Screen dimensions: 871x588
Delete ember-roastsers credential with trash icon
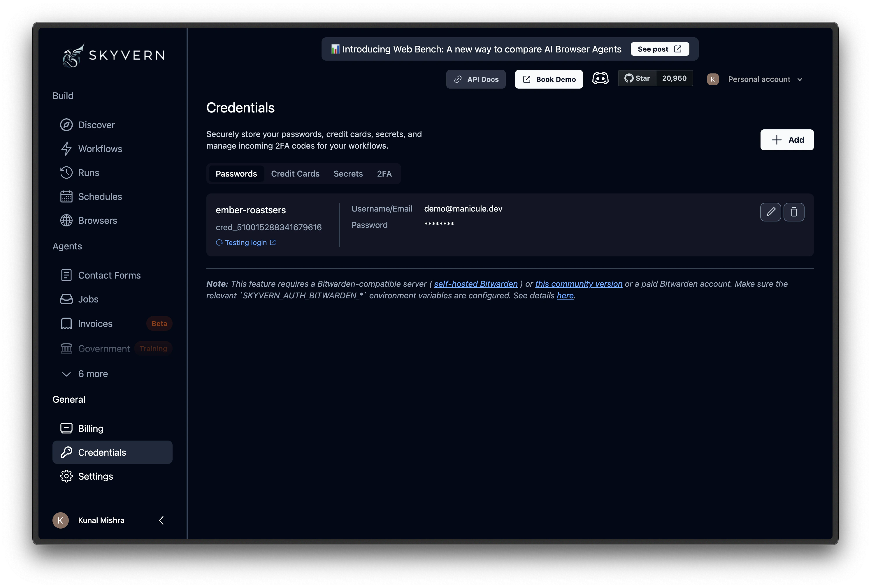pos(793,212)
